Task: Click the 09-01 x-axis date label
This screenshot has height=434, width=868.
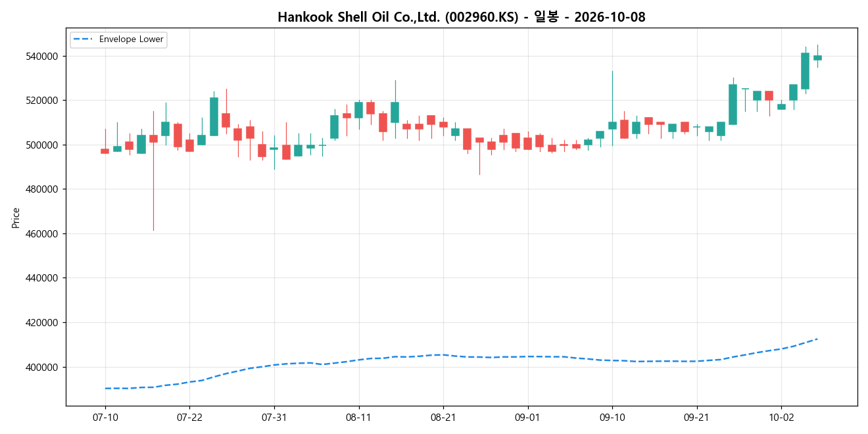Action: coord(527,417)
